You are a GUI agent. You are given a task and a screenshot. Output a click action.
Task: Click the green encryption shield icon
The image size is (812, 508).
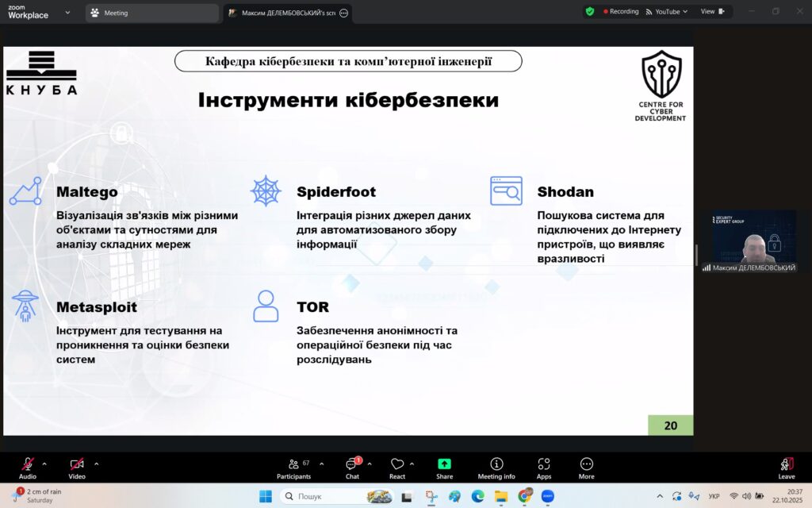tap(589, 12)
